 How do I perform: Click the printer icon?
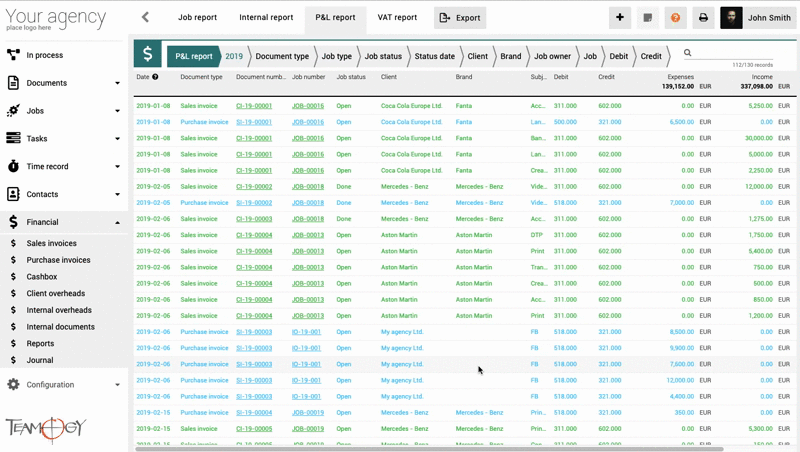(704, 17)
